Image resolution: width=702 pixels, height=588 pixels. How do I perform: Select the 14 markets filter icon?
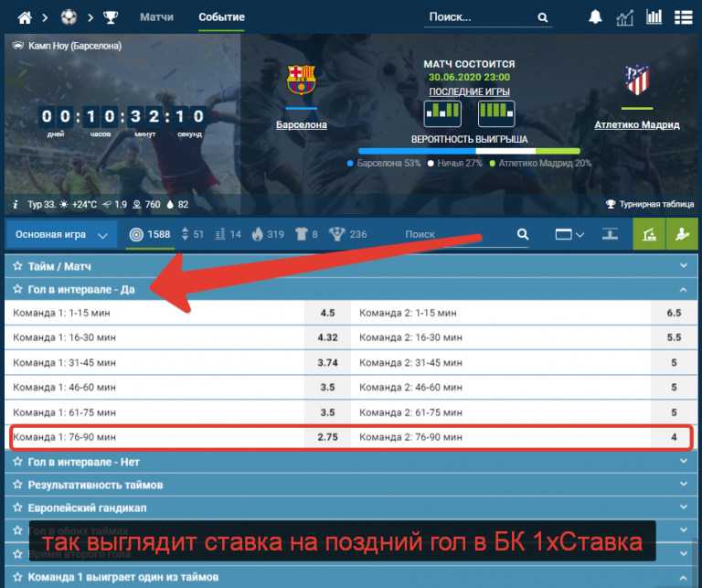(229, 234)
